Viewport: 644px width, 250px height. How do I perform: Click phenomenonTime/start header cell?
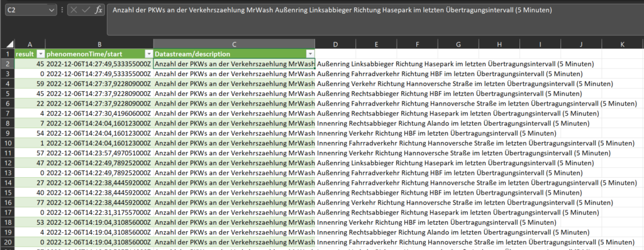[x=99, y=54]
